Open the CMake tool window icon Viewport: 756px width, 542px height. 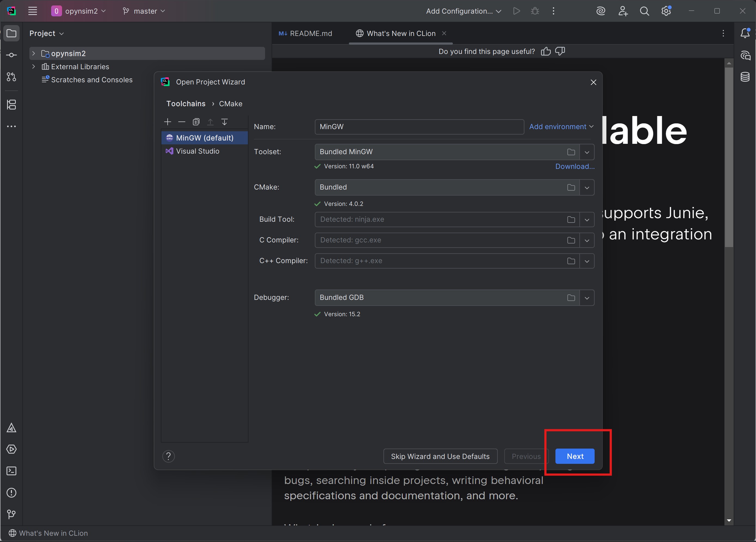click(x=11, y=428)
